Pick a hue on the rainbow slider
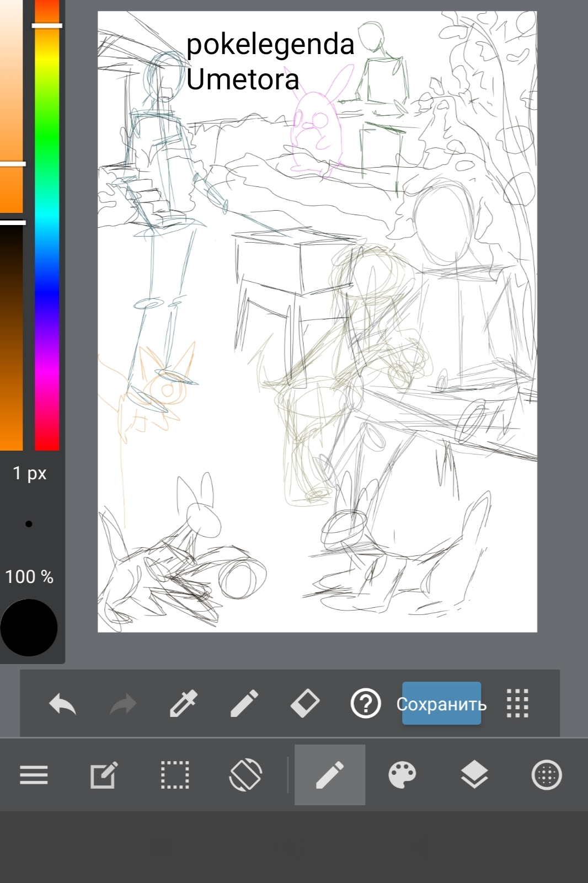 [47, 225]
